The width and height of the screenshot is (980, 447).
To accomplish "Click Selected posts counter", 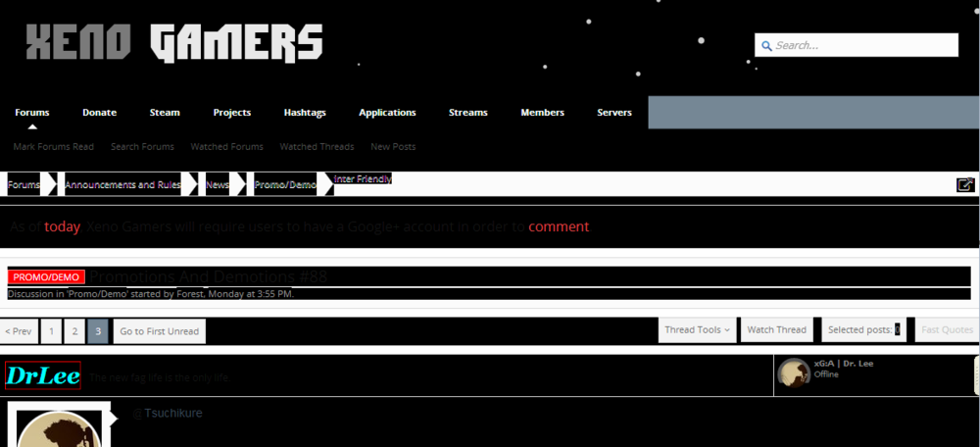I will (x=864, y=329).
